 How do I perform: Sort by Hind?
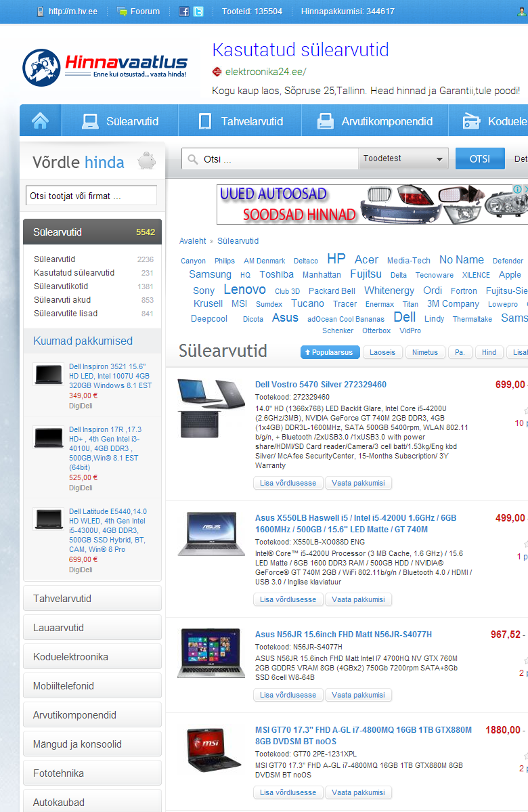click(x=489, y=352)
